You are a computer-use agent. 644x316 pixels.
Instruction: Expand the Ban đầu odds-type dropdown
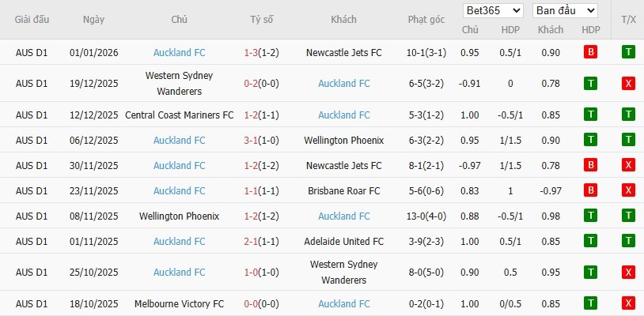[x=565, y=10]
